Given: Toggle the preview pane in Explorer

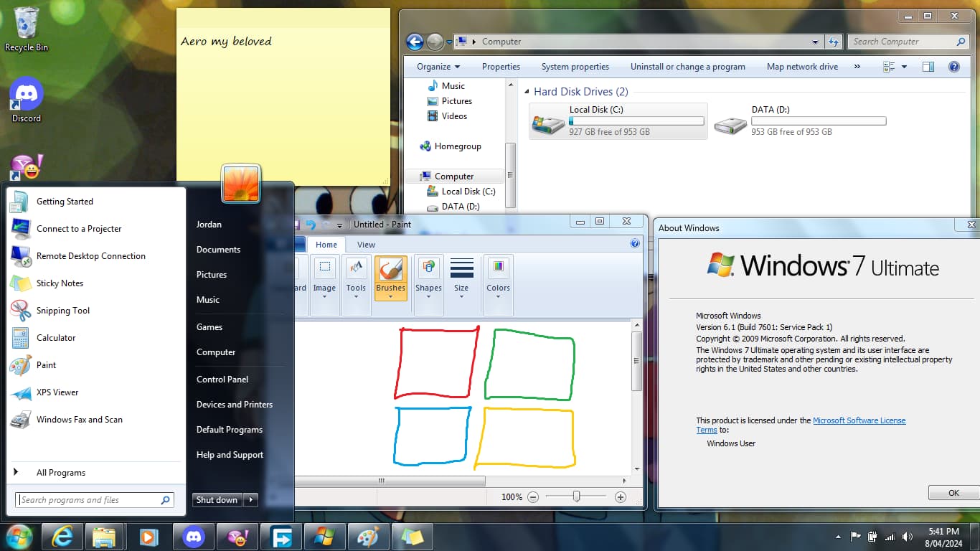Looking at the screenshot, I should [928, 67].
